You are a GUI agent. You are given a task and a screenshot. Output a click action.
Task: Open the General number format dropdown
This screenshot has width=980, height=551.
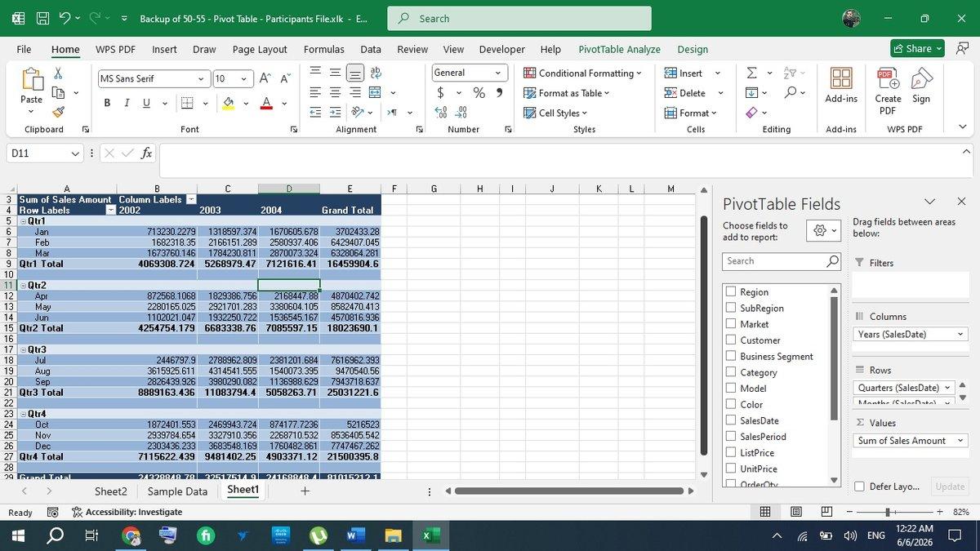(x=498, y=73)
